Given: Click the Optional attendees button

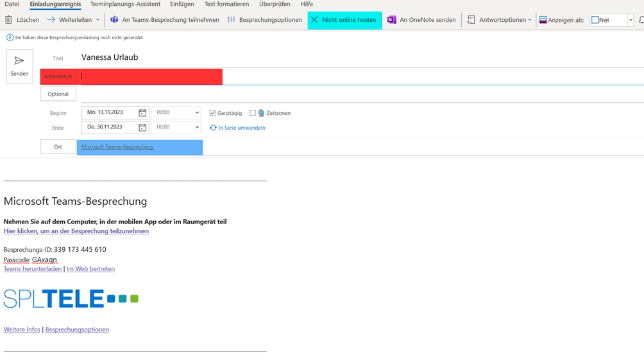Looking at the screenshot, I should pyautogui.click(x=58, y=94).
